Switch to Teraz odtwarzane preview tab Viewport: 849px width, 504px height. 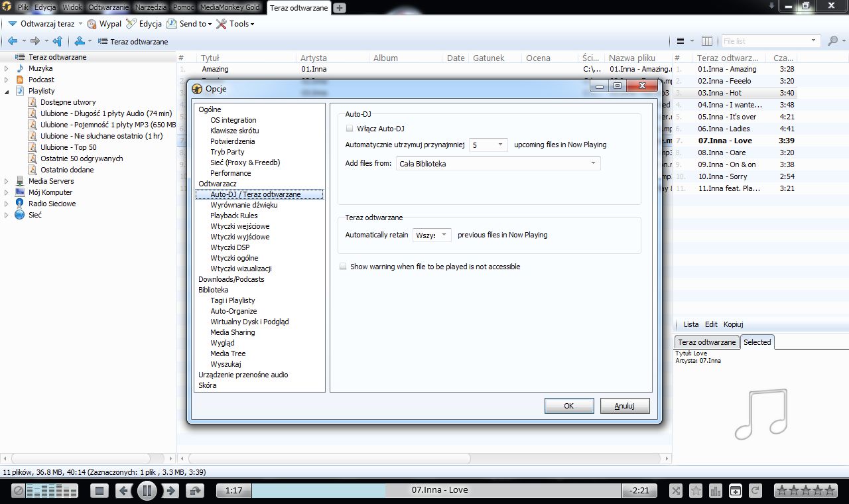pos(706,342)
